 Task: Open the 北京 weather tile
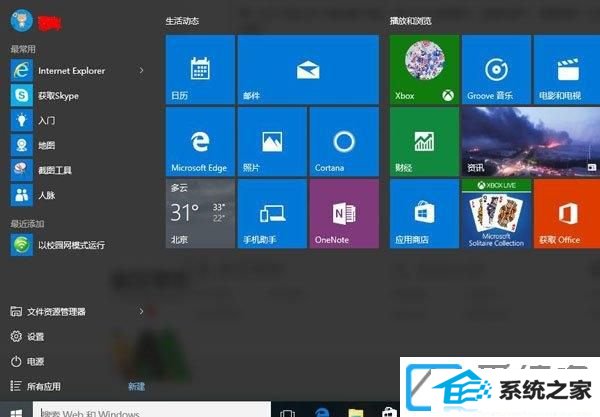(x=200, y=214)
